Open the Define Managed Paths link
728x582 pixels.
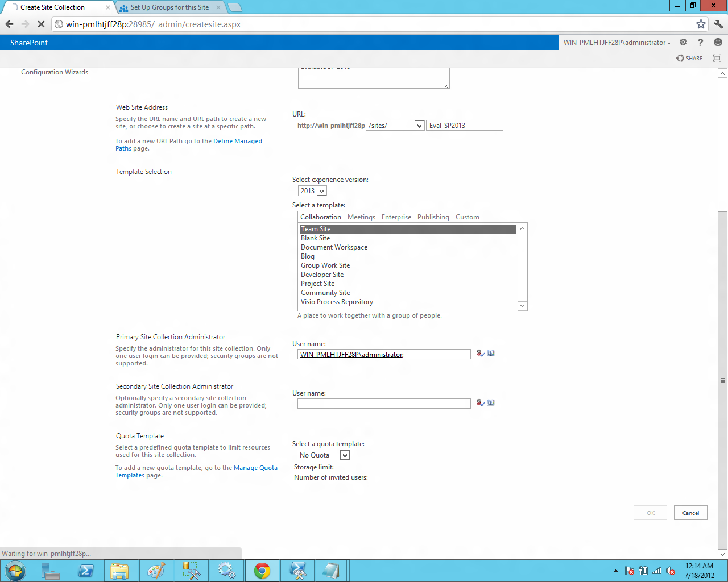[x=238, y=141]
